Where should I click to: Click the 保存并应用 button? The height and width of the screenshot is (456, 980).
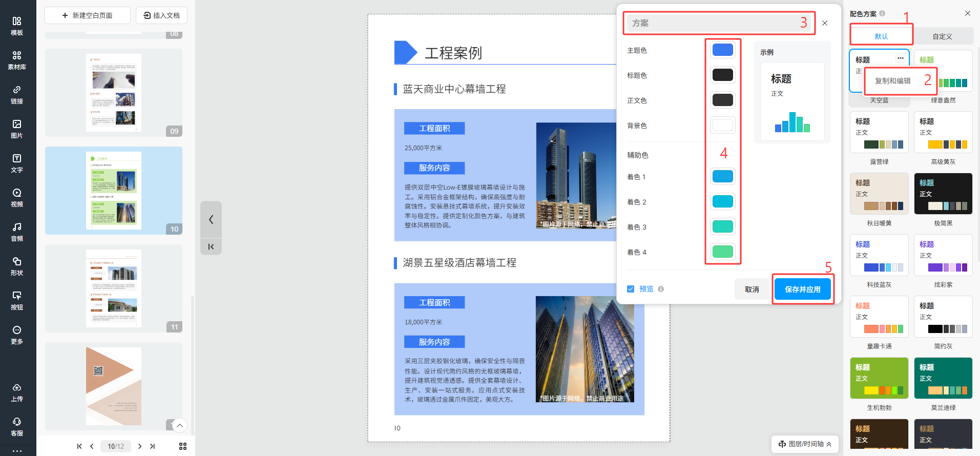pyautogui.click(x=802, y=289)
